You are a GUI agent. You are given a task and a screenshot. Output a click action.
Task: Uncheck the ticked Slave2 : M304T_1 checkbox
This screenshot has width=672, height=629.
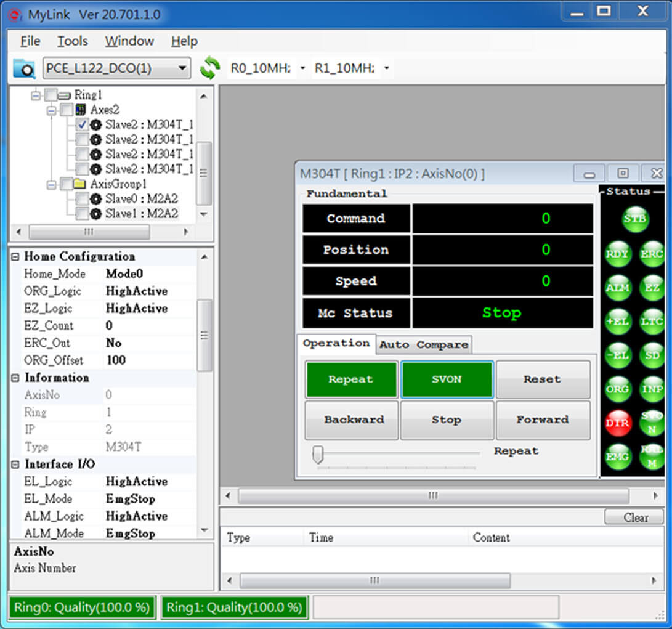pyautogui.click(x=82, y=125)
